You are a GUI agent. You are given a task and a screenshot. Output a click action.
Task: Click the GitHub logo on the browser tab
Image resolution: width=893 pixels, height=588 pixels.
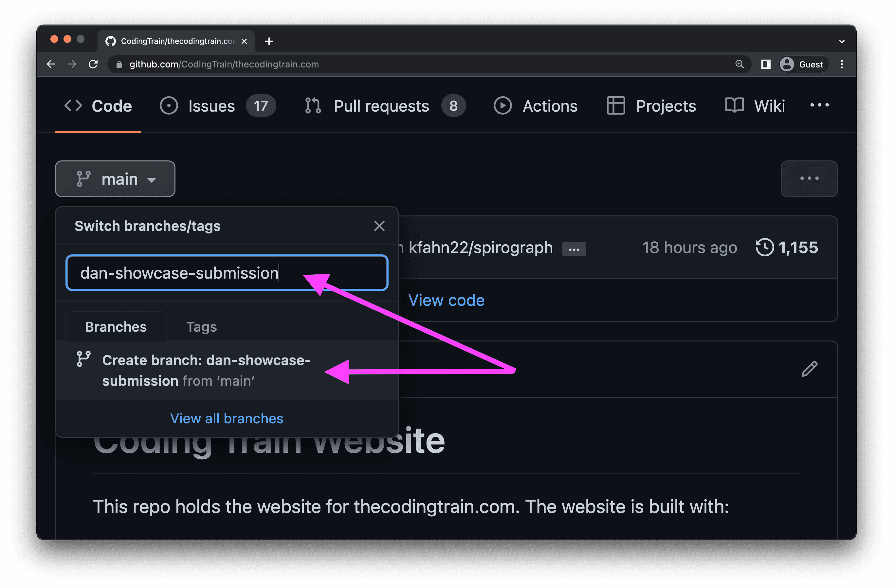(x=111, y=41)
